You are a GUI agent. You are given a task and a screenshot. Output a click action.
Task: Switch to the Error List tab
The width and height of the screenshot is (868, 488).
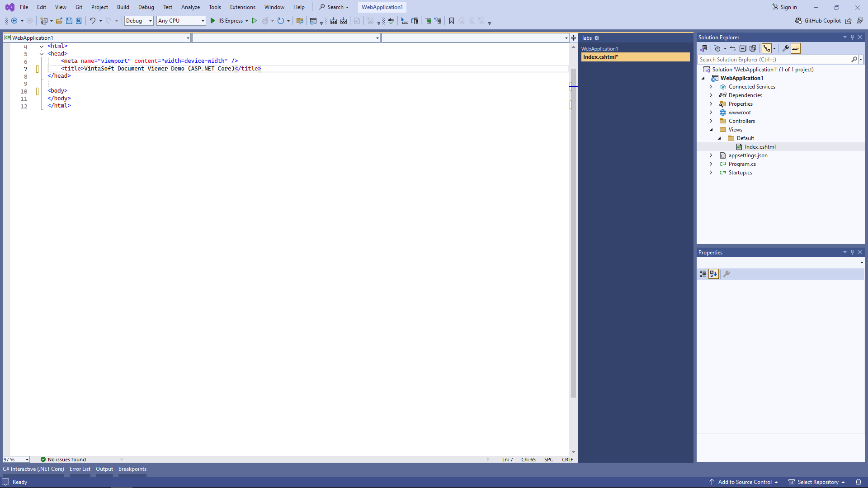pos(80,469)
